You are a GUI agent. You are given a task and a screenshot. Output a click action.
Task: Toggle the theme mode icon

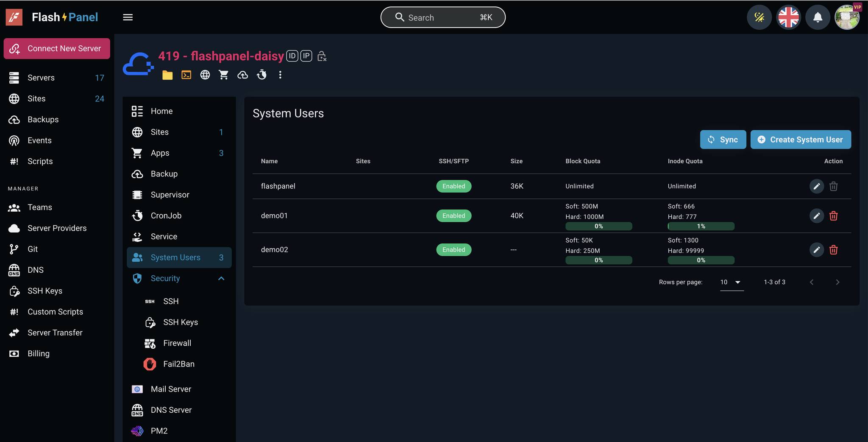click(759, 17)
